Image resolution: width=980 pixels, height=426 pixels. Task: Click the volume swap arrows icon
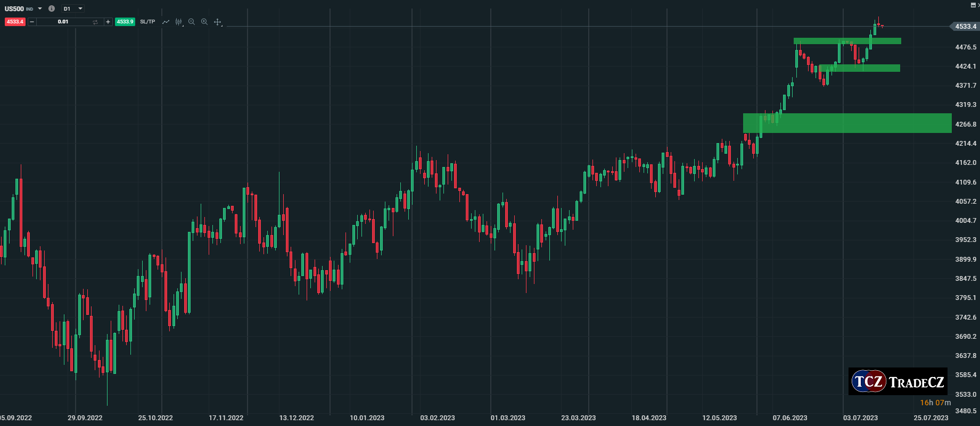click(95, 22)
